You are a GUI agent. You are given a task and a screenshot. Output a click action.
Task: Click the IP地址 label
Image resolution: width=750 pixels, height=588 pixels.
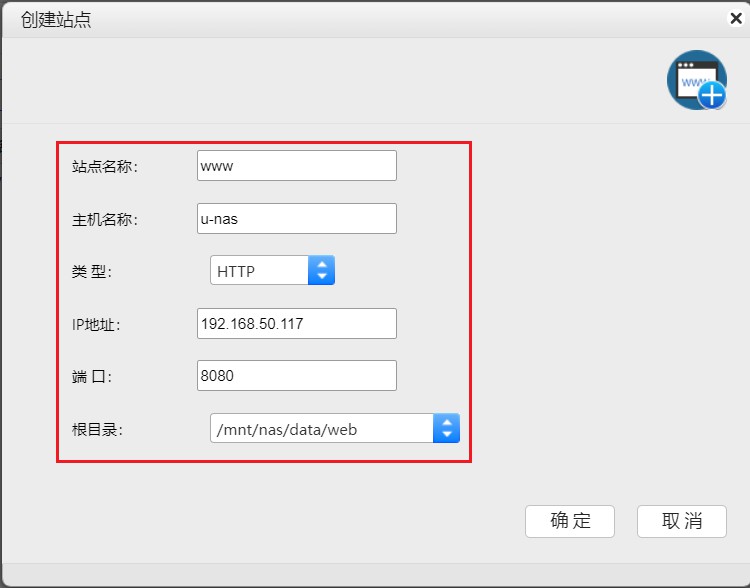pos(97,324)
